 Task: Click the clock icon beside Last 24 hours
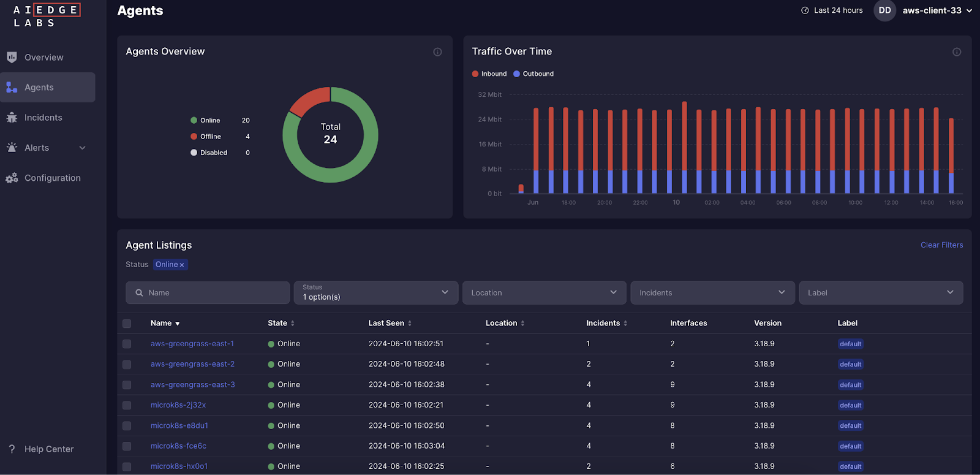pos(805,10)
